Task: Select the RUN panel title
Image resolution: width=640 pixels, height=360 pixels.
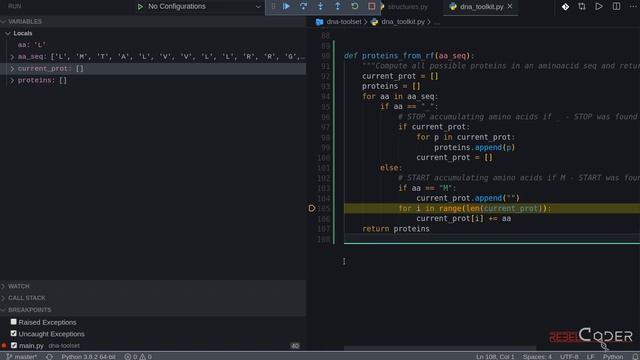Action: 15,6
